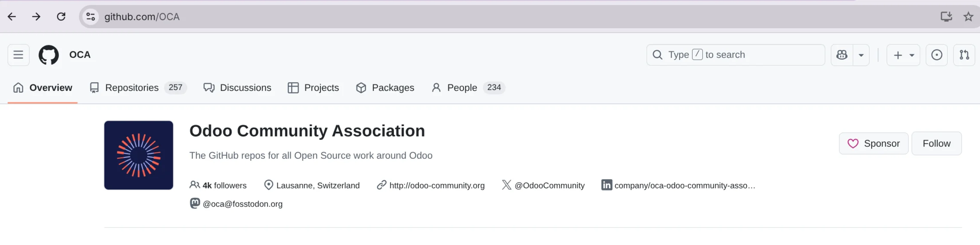Reload the page with browser refresh icon

pyautogui.click(x=61, y=17)
